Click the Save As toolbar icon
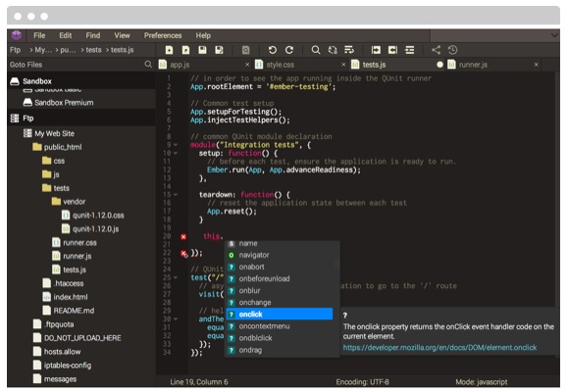 219,50
